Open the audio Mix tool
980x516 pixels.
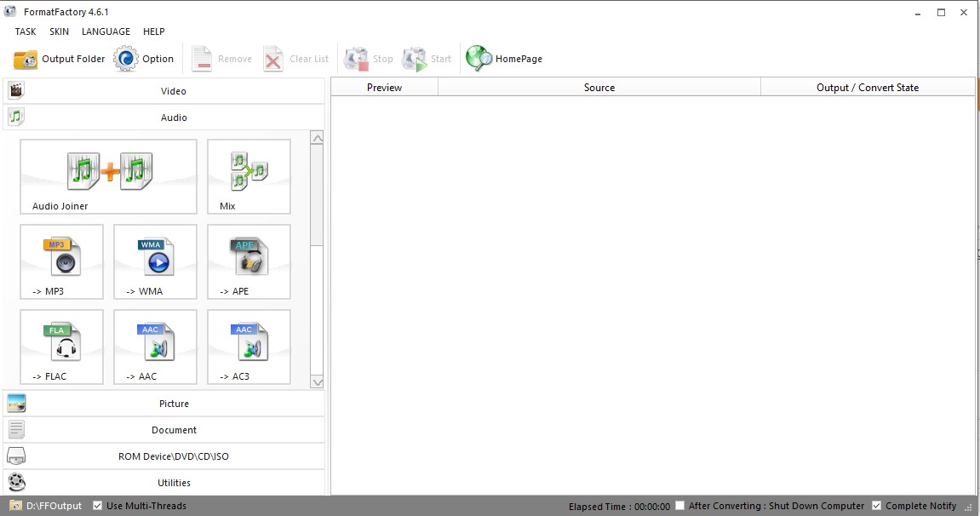click(x=249, y=177)
